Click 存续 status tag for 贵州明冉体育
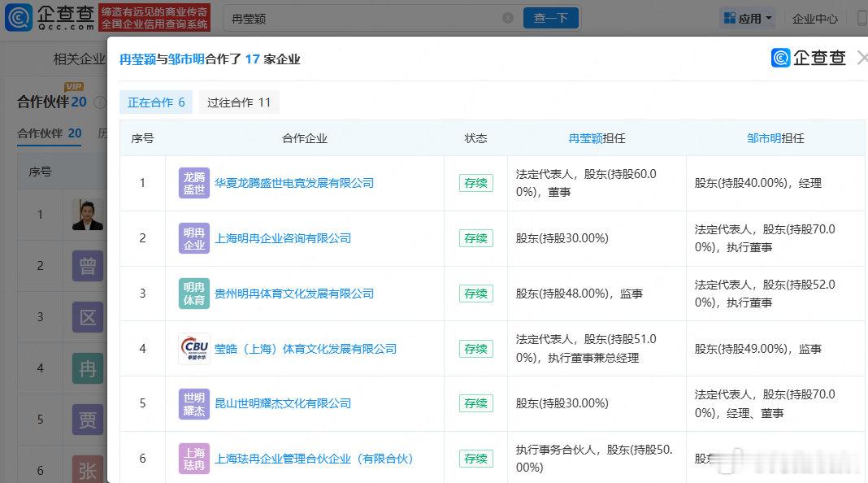The image size is (868, 483). pos(476,294)
